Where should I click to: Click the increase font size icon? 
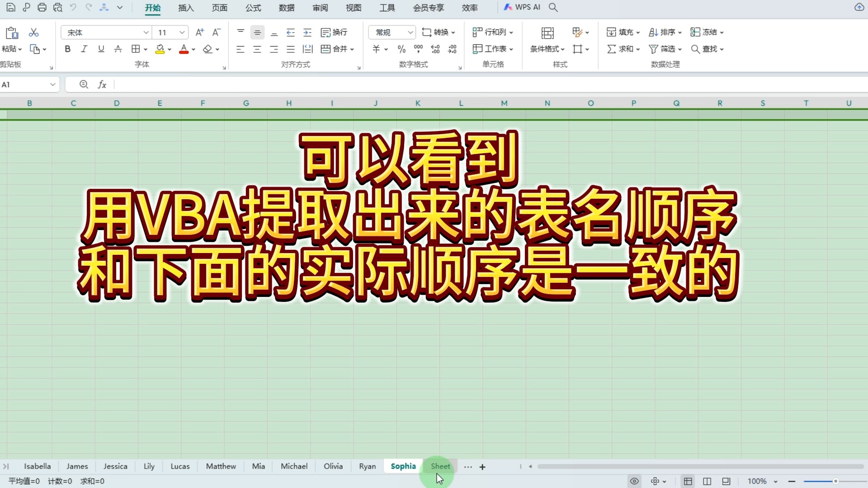pyautogui.click(x=199, y=33)
